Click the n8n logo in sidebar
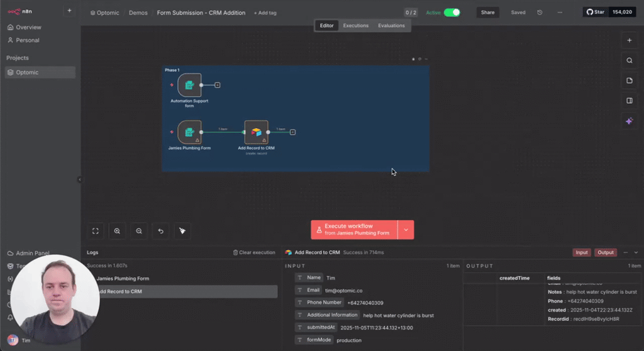The height and width of the screenshot is (351, 644). [x=19, y=11]
